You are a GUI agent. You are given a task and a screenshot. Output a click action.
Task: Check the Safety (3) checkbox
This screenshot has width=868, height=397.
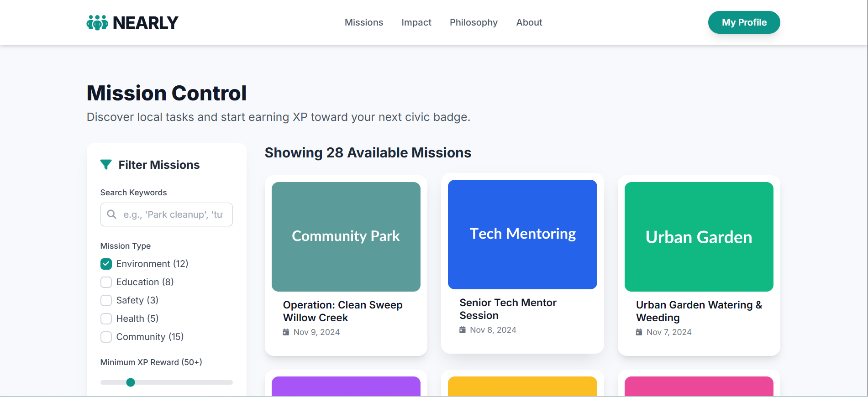tap(106, 300)
